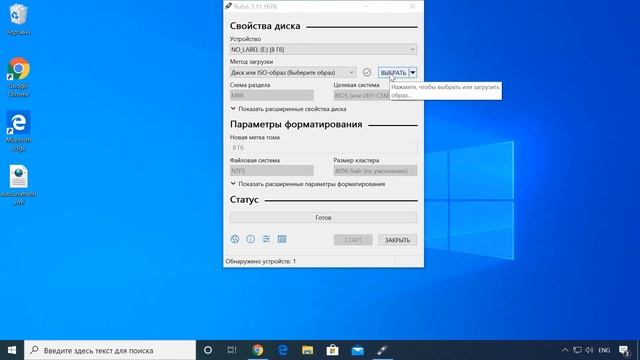Show the Rufus log icon

click(282, 239)
